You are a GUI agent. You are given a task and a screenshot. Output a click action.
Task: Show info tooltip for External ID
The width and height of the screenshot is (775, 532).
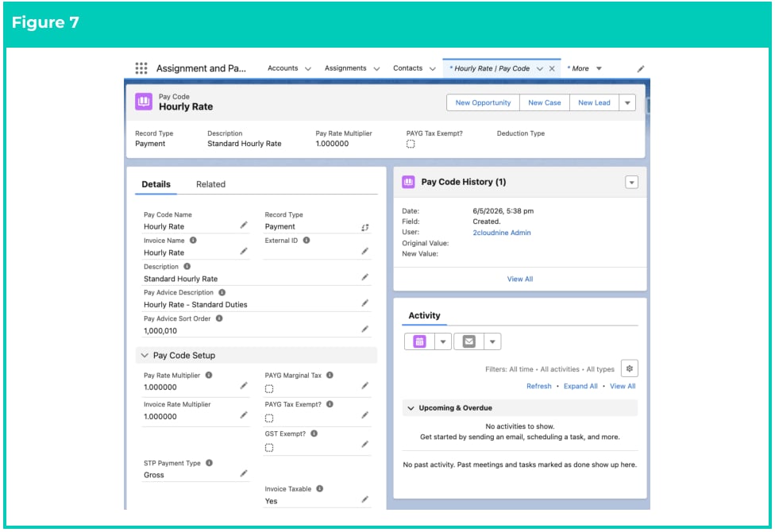[307, 241]
